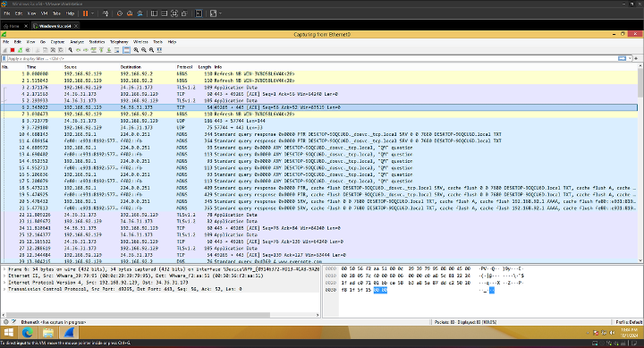Click the display filter input field
This screenshot has width=644, height=348.
click(312, 59)
